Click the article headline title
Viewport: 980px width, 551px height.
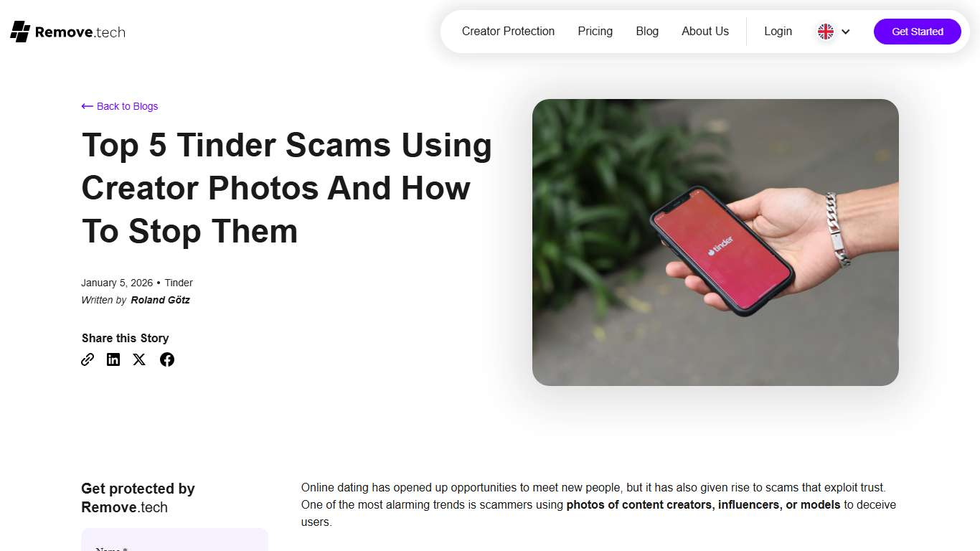tap(287, 188)
